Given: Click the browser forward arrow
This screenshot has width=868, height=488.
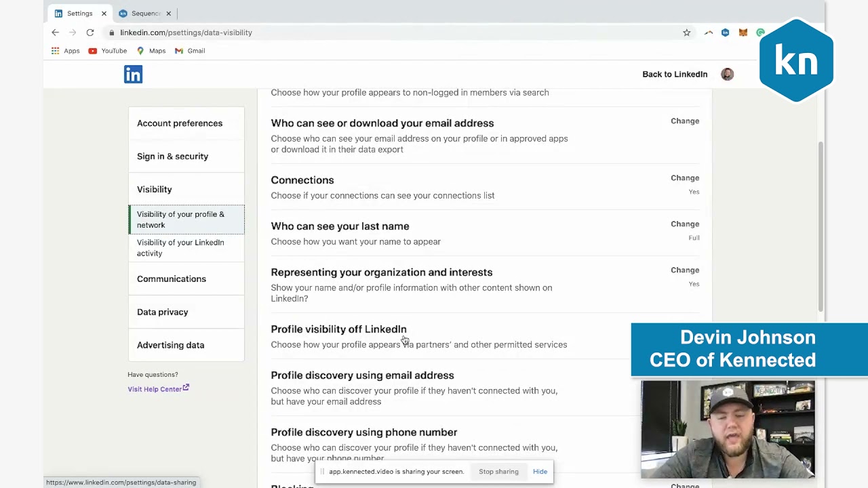Looking at the screenshot, I should click(x=73, y=33).
